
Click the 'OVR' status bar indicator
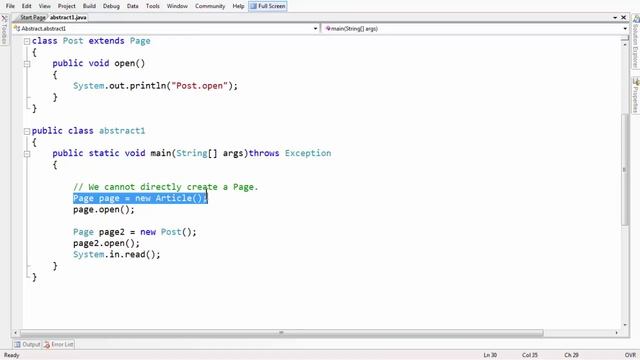630,355
